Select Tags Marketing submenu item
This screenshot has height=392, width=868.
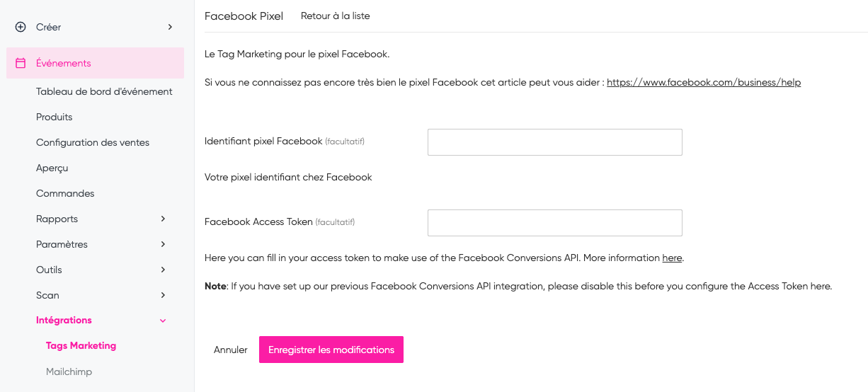click(x=81, y=346)
